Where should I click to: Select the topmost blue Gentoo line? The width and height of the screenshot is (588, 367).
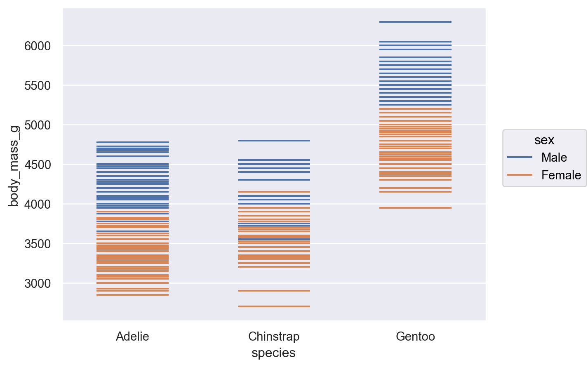click(x=415, y=22)
